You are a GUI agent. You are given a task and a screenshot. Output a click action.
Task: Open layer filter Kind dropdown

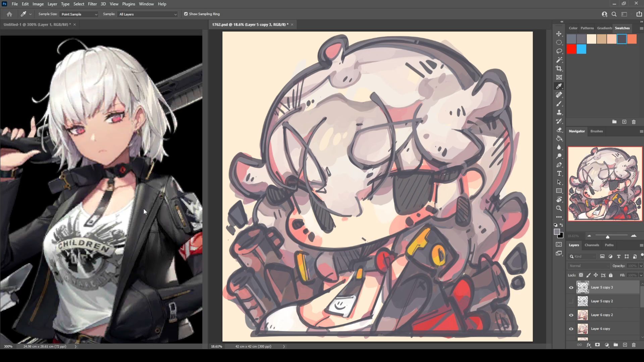tap(582, 256)
